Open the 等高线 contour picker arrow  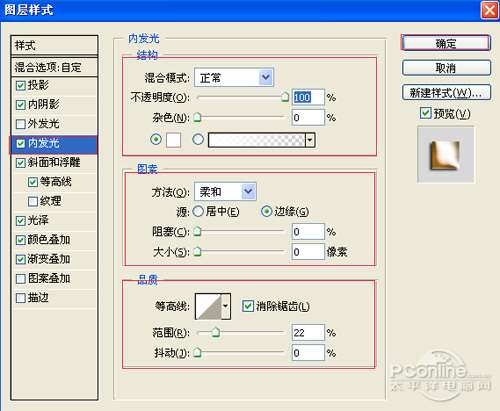click(x=226, y=306)
